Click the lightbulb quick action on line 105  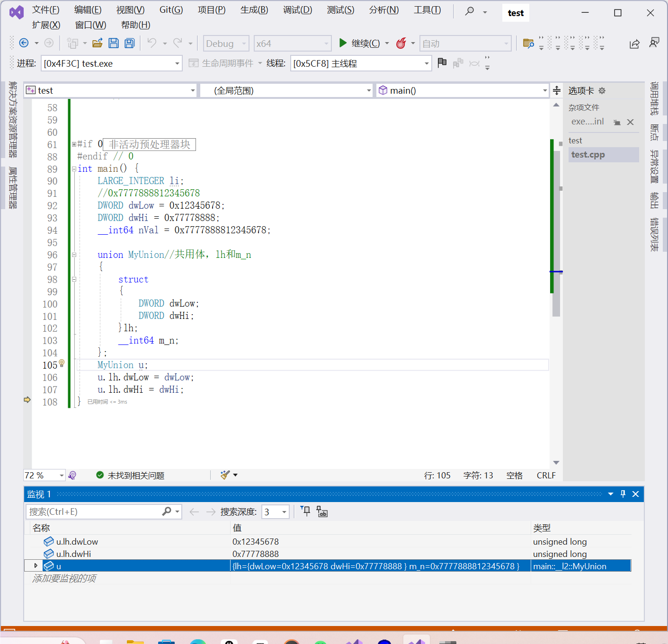tap(62, 363)
